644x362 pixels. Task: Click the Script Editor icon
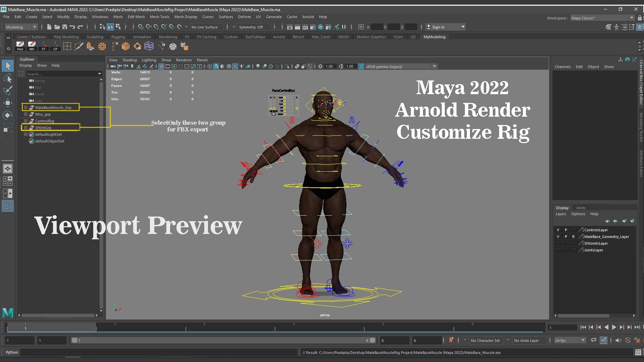(x=638, y=352)
